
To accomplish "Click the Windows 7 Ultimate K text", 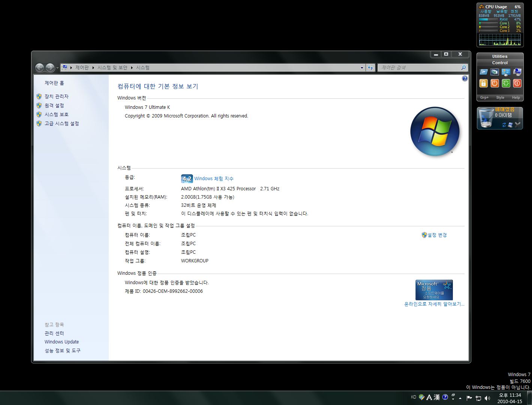I will coord(147,107).
